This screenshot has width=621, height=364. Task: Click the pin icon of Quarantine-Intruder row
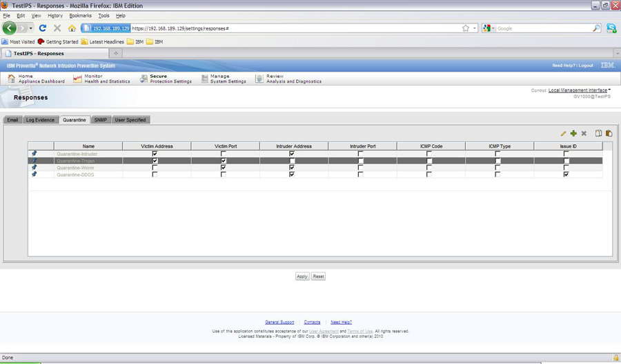tap(34, 154)
